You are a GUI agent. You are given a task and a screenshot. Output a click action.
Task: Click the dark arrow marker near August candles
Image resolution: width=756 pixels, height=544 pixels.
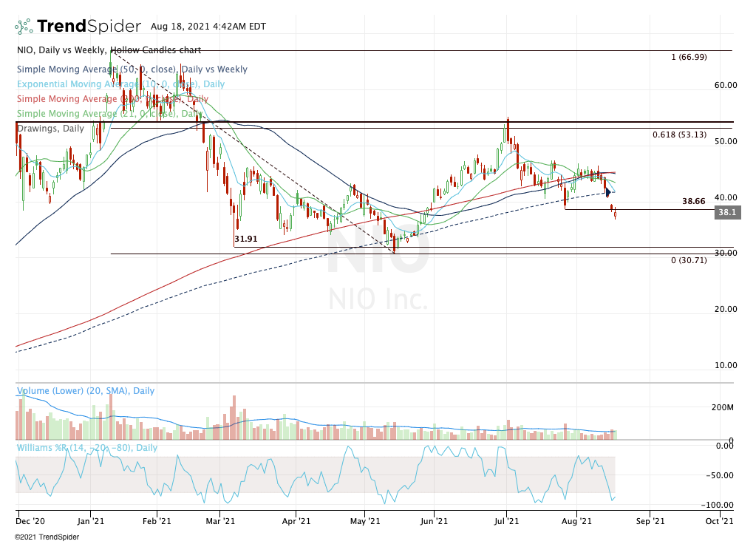tap(608, 193)
